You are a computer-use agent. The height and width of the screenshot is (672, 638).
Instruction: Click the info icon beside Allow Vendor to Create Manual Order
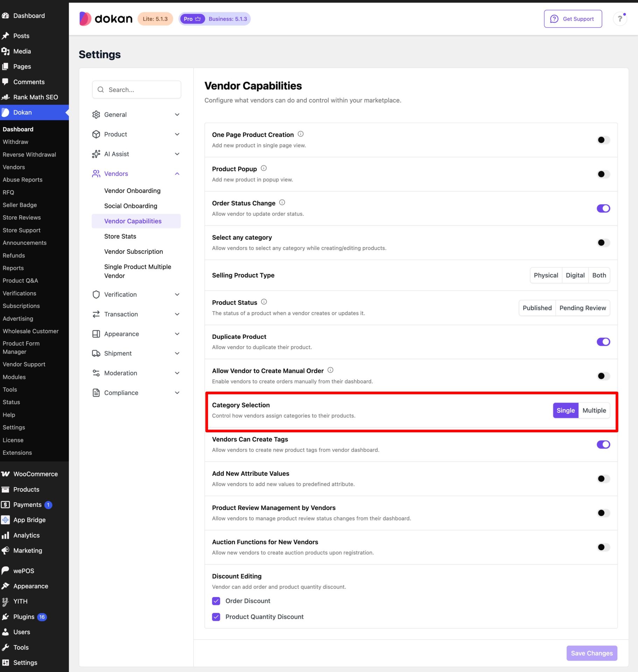tap(330, 370)
